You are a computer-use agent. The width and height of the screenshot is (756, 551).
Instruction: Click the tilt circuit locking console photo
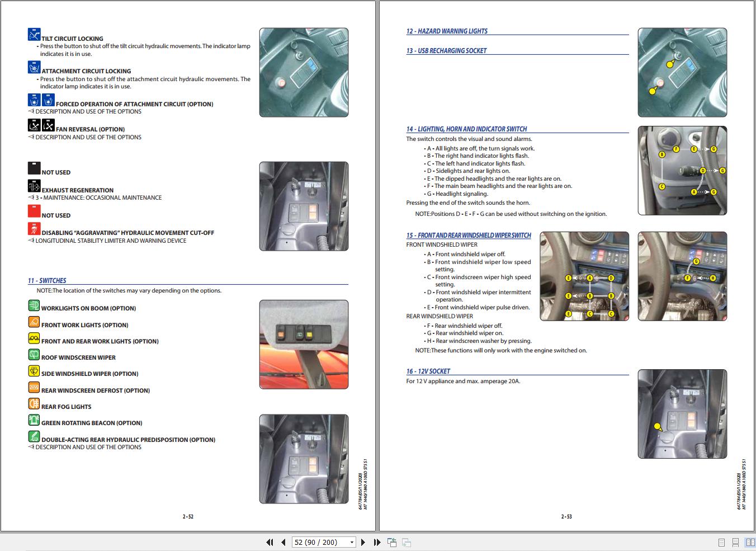click(x=304, y=73)
